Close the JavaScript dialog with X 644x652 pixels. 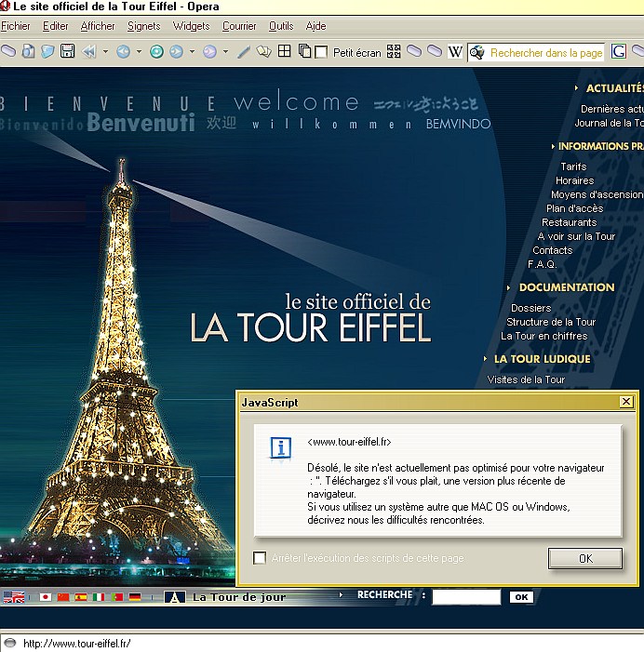(x=626, y=402)
